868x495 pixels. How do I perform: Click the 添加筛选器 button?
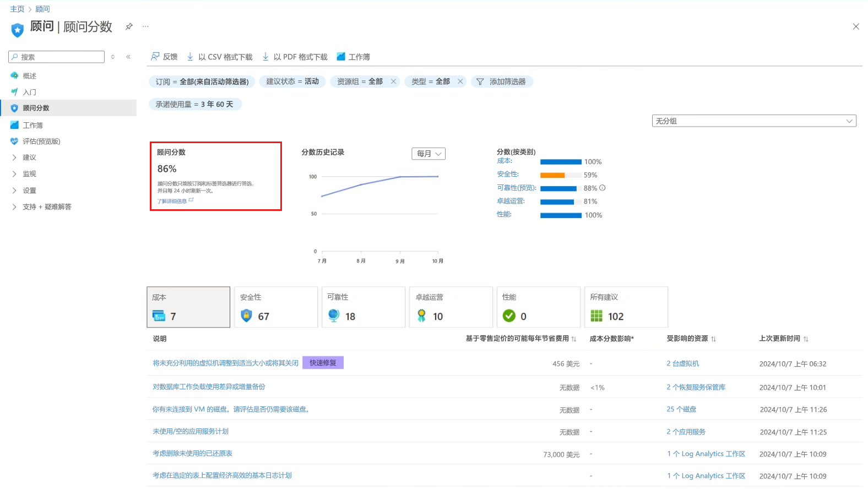point(502,81)
